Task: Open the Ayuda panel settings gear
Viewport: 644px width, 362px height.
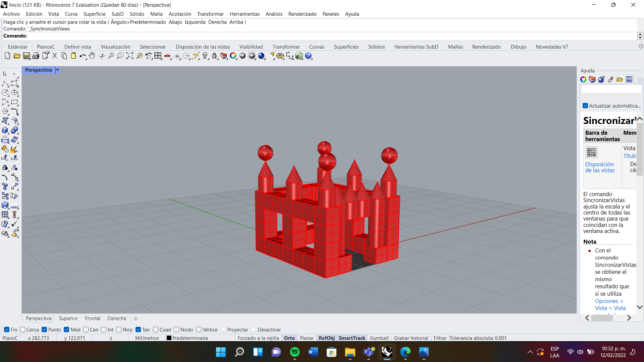Action: click(640, 80)
